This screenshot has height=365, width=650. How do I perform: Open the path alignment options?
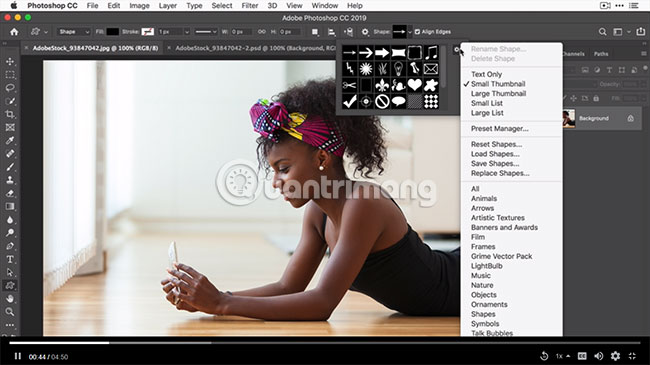332,32
